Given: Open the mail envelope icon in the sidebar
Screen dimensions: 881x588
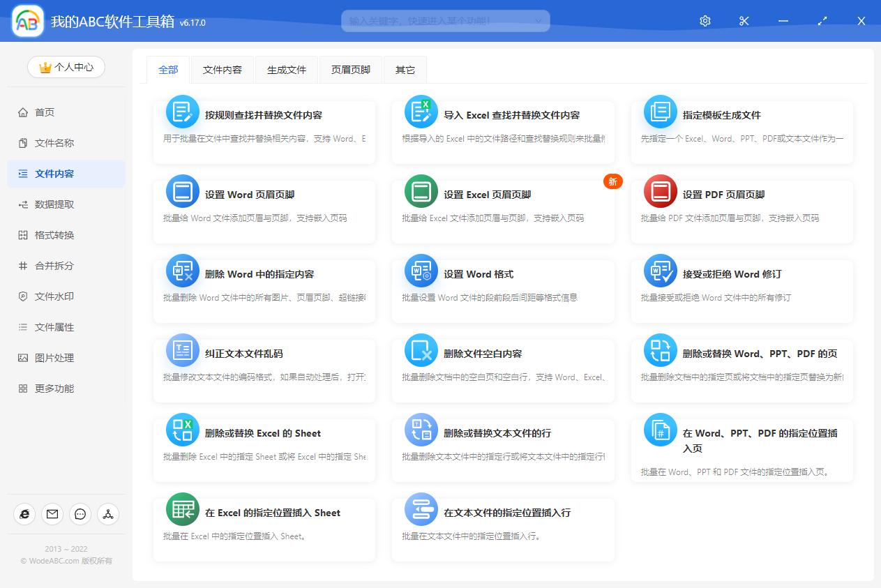Looking at the screenshot, I should [x=52, y=514].
